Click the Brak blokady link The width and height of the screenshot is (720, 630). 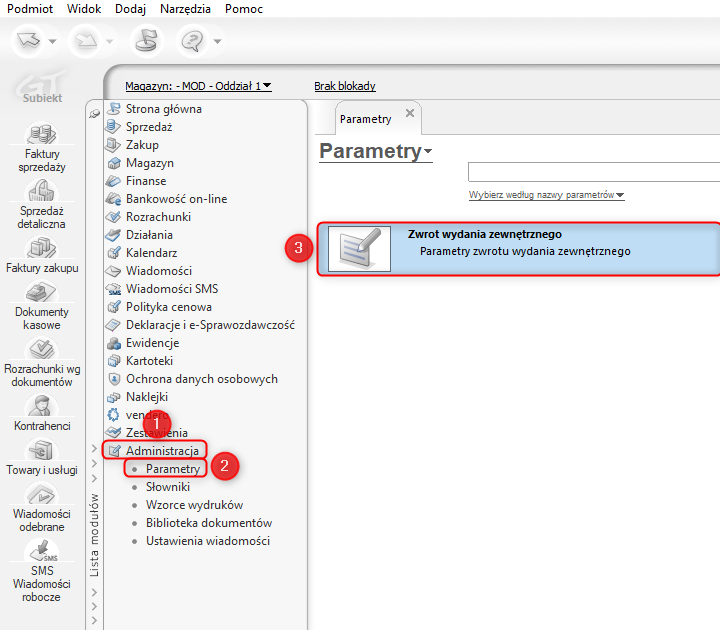(345, 86)
